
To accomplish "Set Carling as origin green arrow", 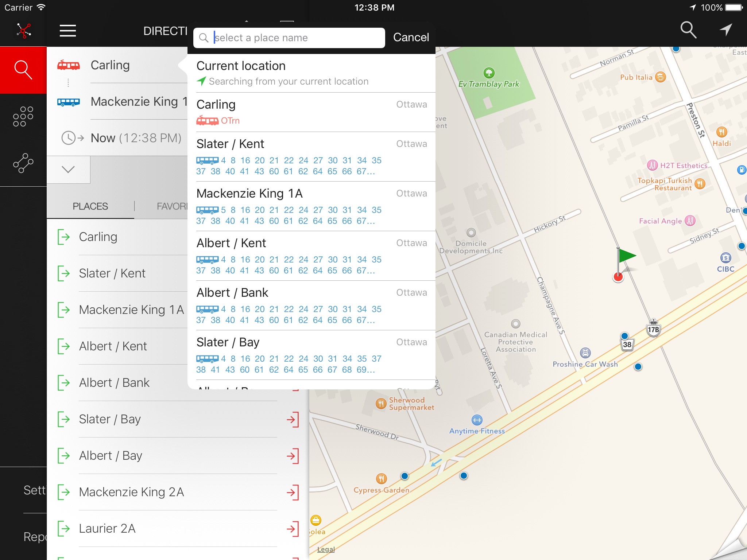I will (x=64, y=237).
